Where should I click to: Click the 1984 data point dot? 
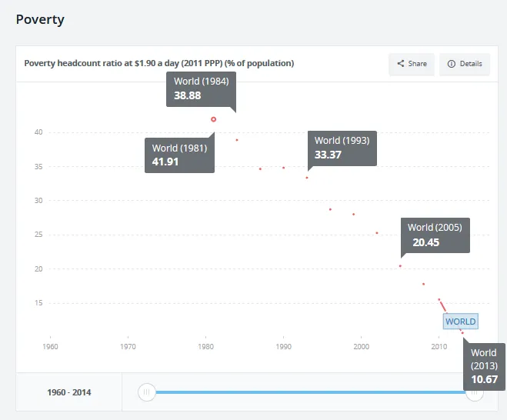[237, 140]
